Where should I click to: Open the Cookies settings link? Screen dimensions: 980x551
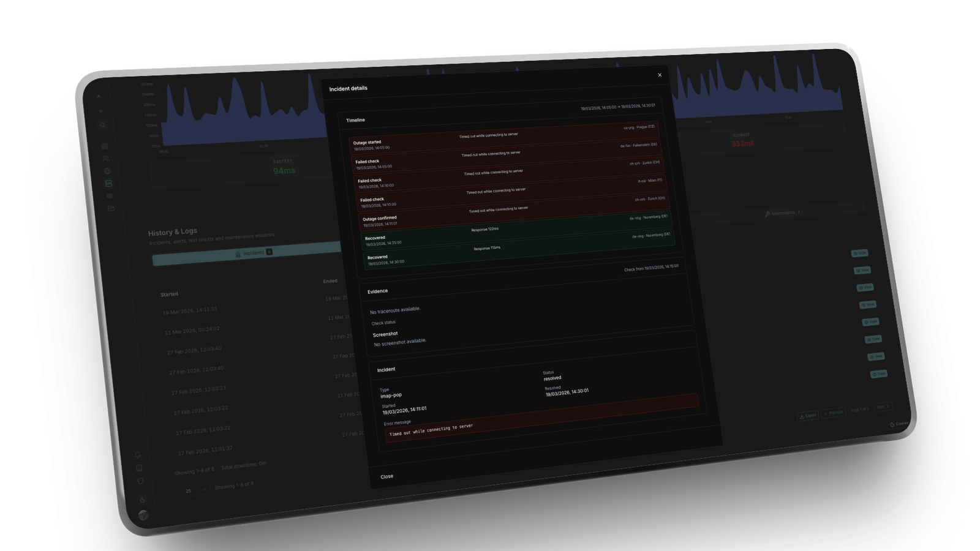click(x=899, y=424)
